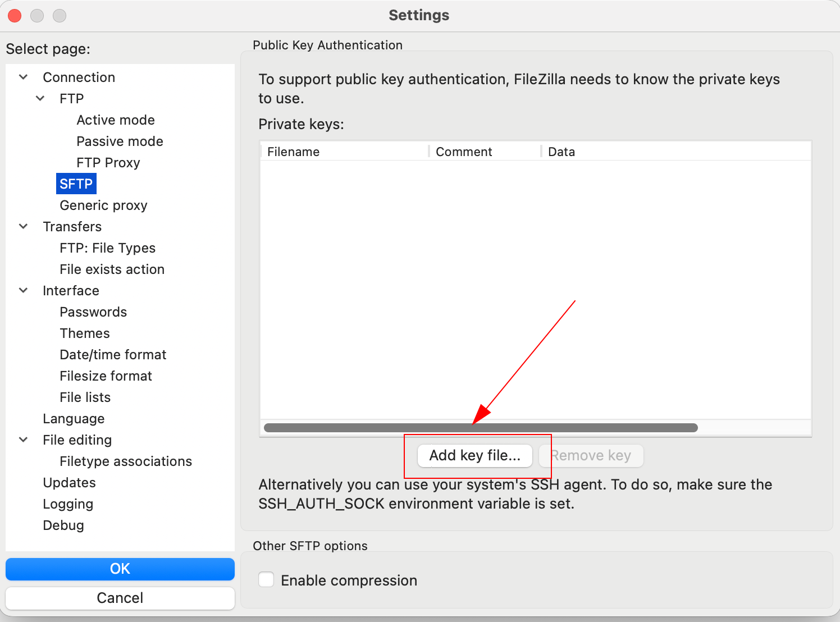Viewport: 840px width, 622px height.
Task: Collapse the FTP tree node
Action: [40, 98]
